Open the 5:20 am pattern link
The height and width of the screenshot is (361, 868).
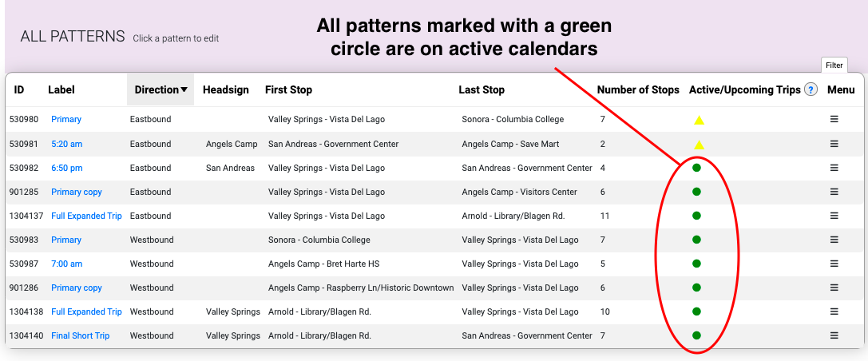(66, 144)
